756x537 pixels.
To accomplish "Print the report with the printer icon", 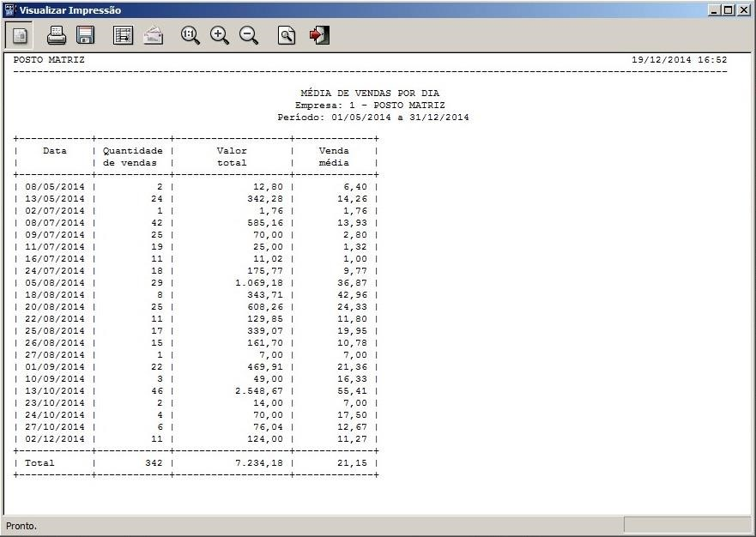I will (57, 35).
